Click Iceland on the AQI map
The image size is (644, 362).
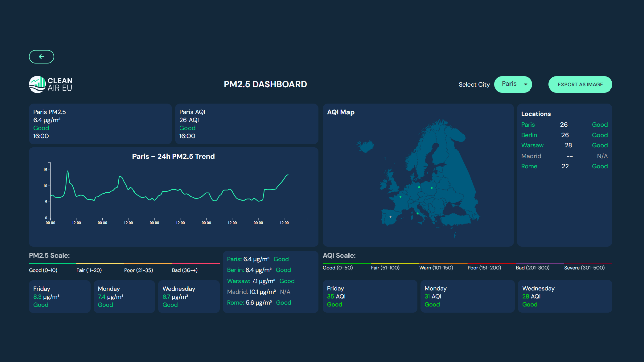click(x=366, y=146)
